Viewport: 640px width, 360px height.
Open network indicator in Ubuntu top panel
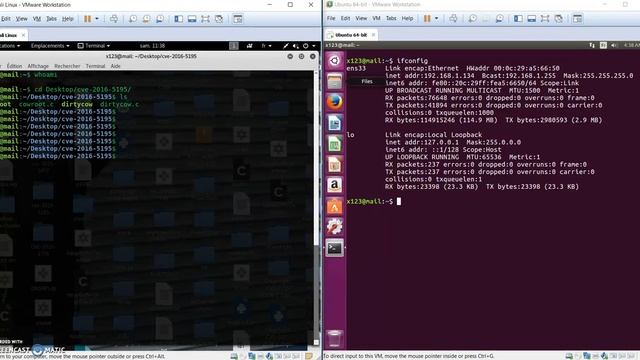(x=592, y=45)
